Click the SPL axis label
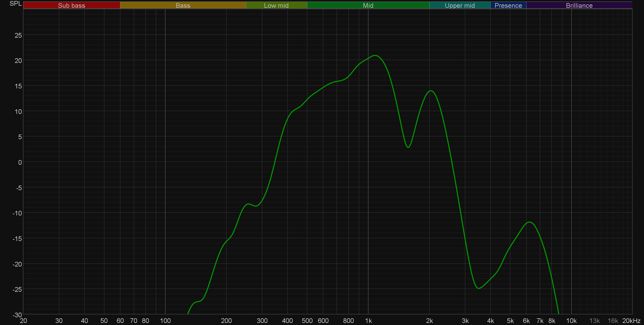This screenshot has width=644, height=325. 15,4
